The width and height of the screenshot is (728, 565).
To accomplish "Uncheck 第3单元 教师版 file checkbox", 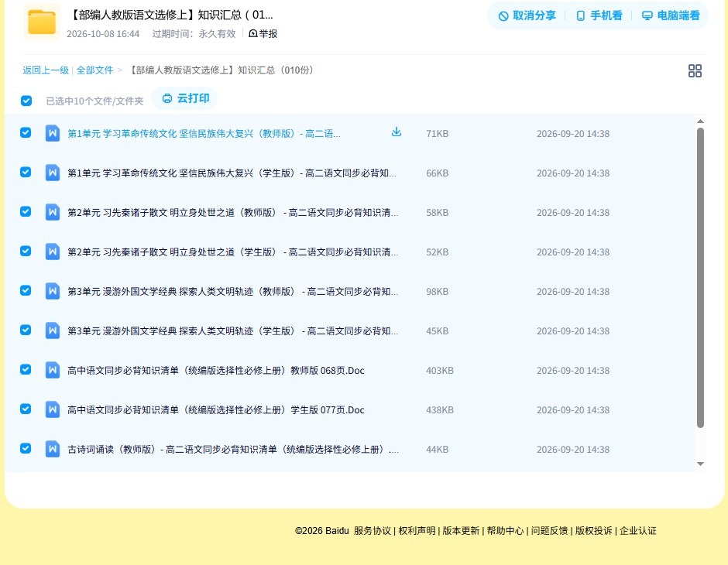I will point(26,290).
